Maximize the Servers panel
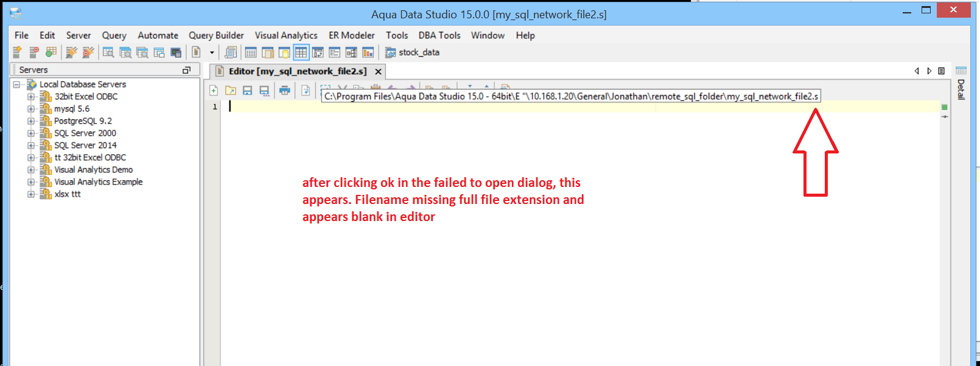The height and width of the screenshot is (366, 980). pyautogui.click(x=186, y=70)
